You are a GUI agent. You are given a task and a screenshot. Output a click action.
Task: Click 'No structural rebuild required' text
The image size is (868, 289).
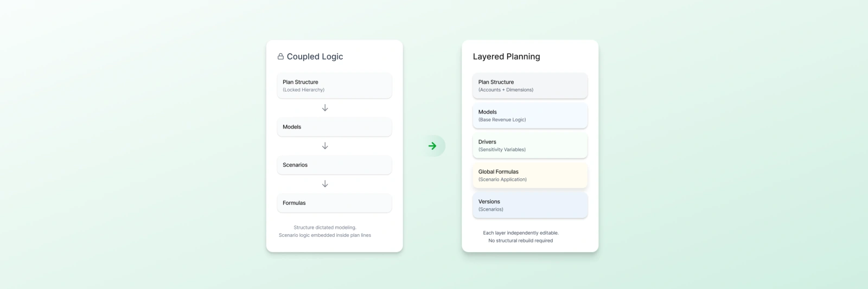(x=521, y=241)
